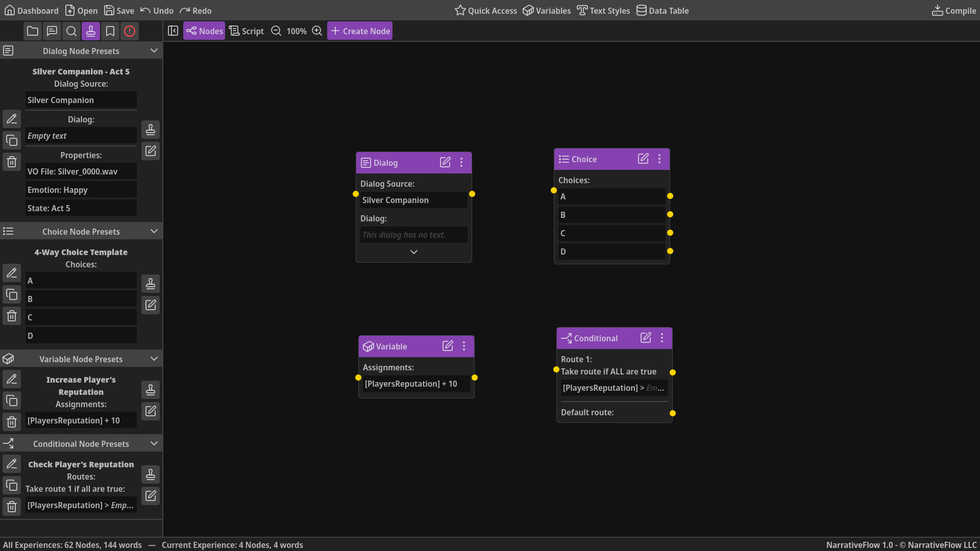Open the bookmarks panel icon
Image resolution: width=980 pixels, height=551 pixels.
coord(110,31)
